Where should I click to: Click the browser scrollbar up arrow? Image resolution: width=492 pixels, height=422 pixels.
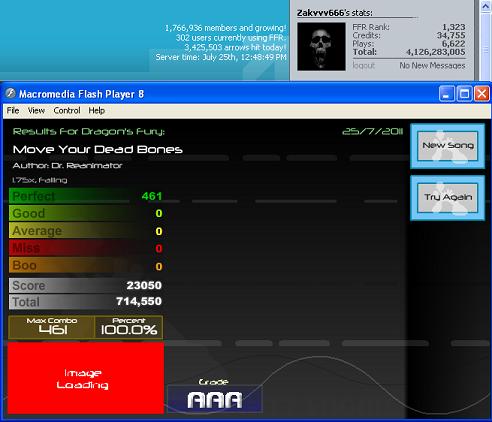[x=485, y=6]
